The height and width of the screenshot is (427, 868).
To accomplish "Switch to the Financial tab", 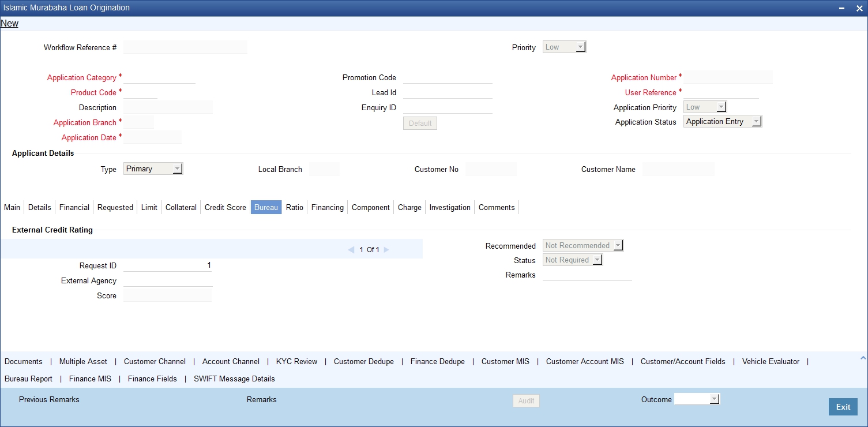I will tap(74, 207).
